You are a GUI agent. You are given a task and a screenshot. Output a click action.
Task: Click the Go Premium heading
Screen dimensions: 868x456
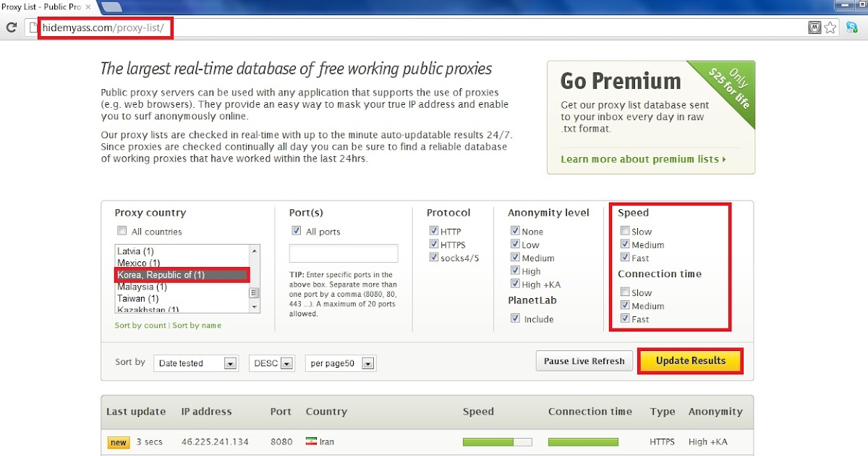click(621, 80)
